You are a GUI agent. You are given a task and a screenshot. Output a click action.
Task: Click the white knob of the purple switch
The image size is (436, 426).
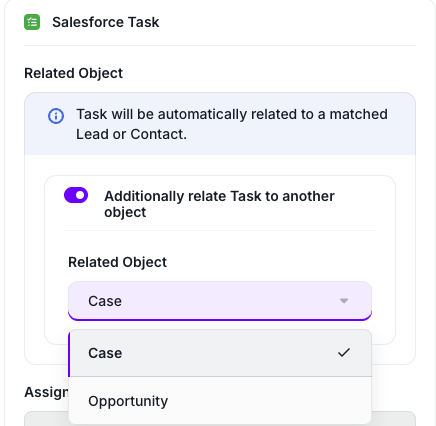tap(80, 195)
